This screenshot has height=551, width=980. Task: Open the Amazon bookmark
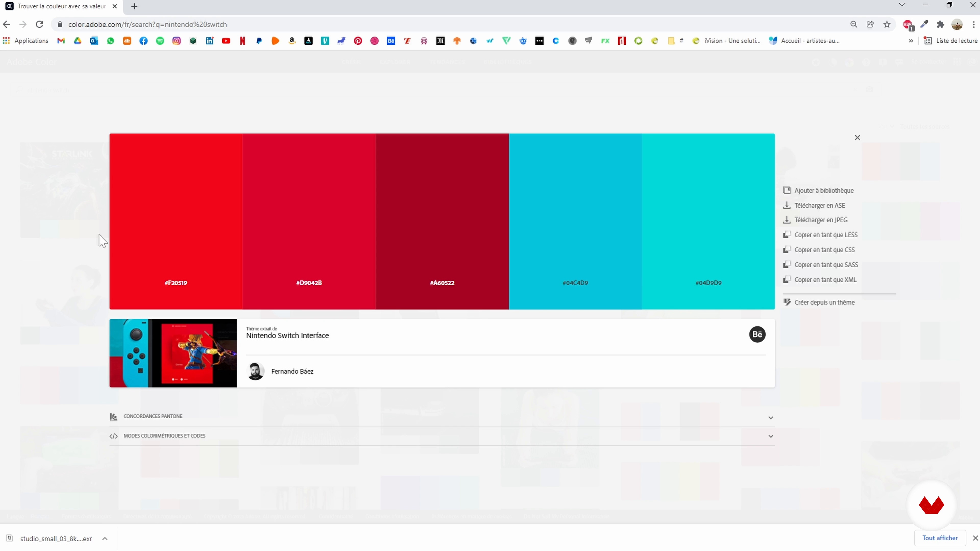[292, 41]
